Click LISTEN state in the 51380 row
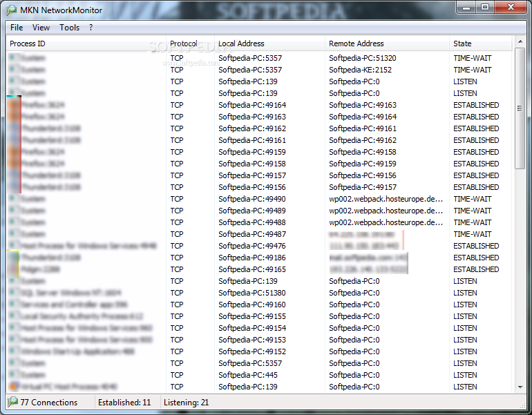 point(465,293)
